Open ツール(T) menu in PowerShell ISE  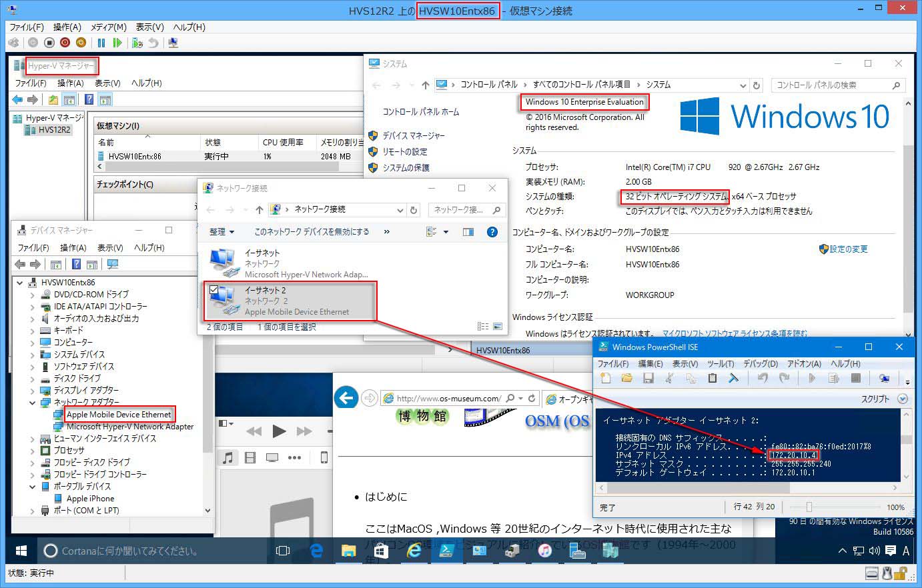(721, 364)
